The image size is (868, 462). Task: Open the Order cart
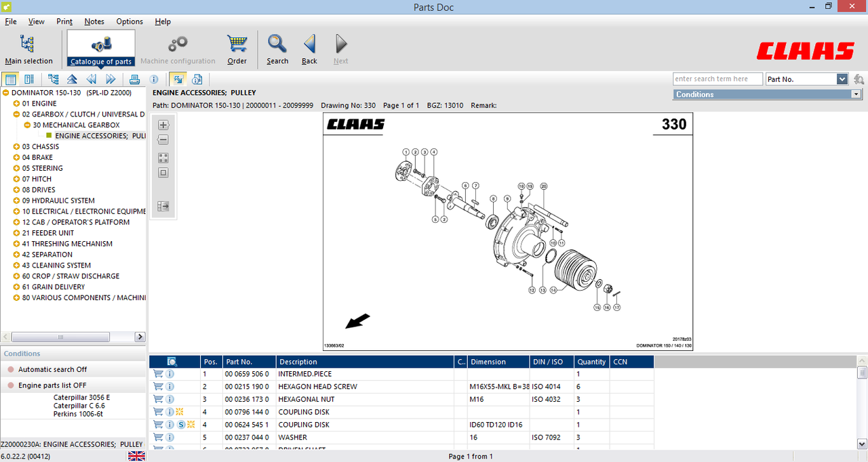click(237, 49)
